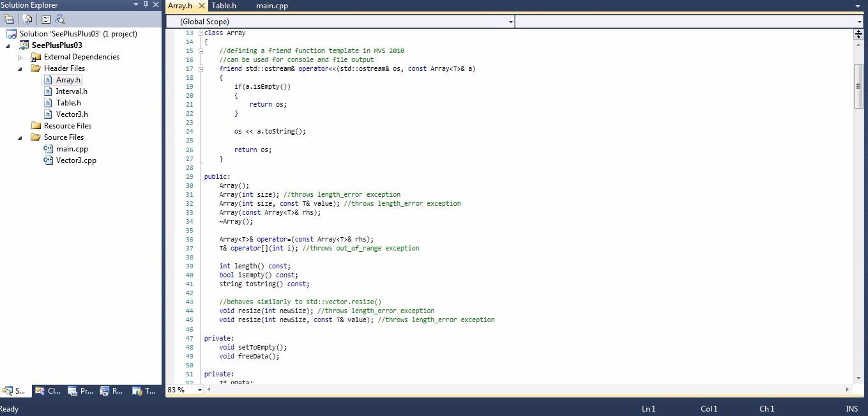
Task: Select the Header Files folder
Action: [64, 68]
